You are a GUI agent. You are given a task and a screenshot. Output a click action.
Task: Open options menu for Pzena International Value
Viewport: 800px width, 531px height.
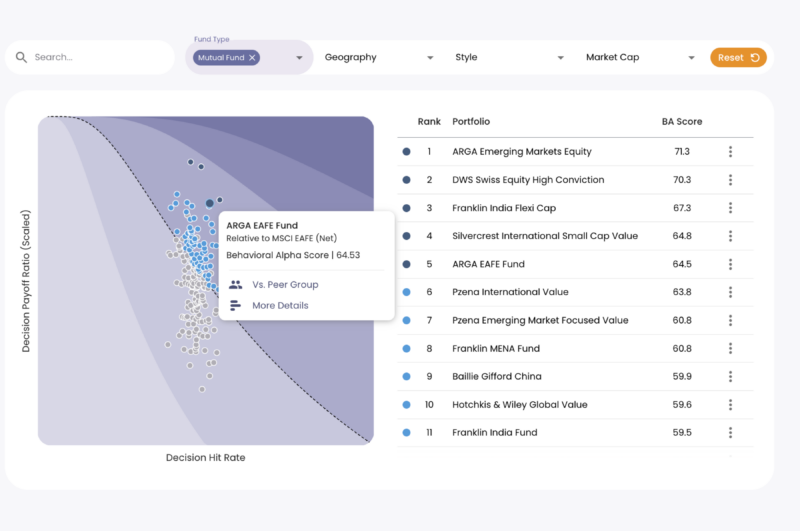click(x=731, y=292)
